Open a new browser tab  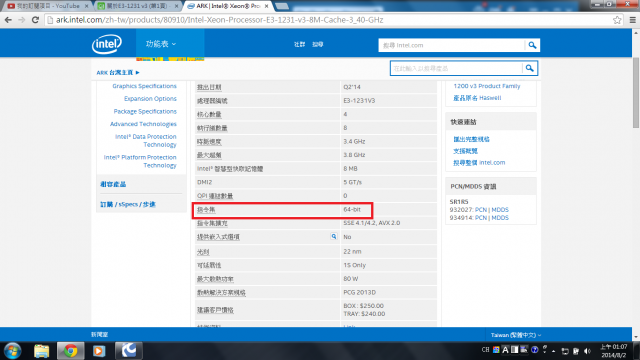282,6
